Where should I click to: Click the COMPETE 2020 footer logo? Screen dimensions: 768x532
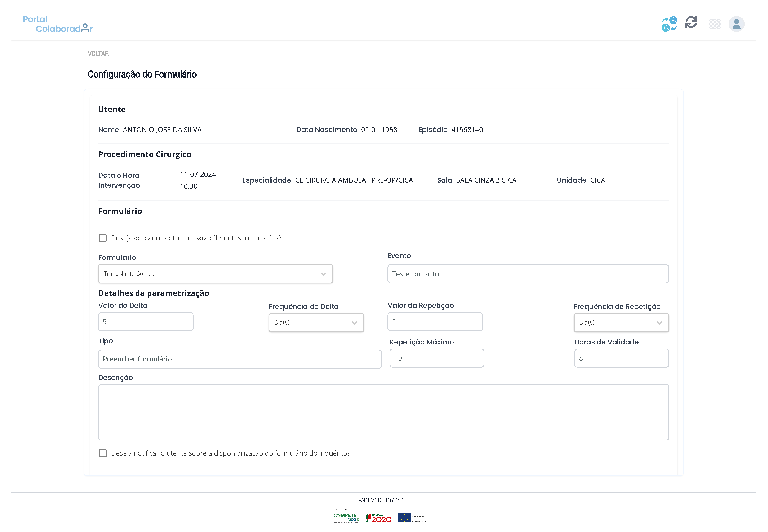pos(346,517)
